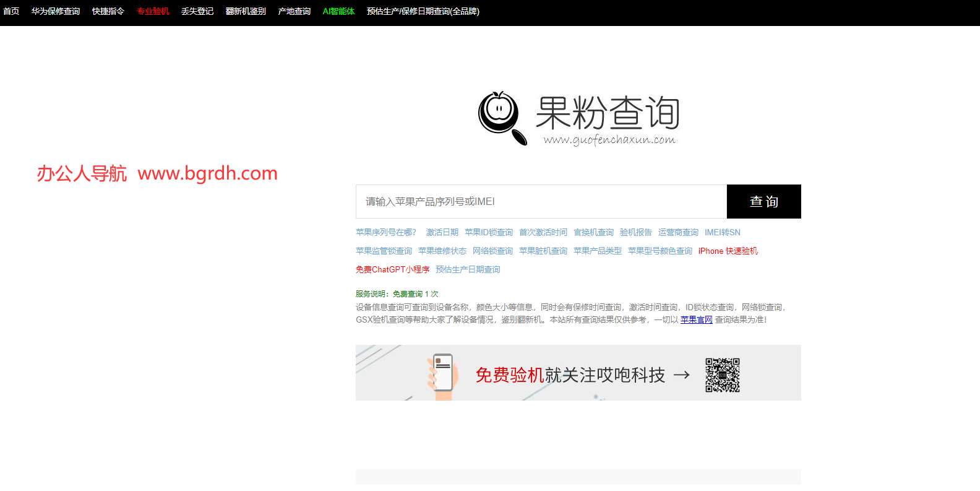Click the 免费验机就关注哎咆科技 banner
The height and width of the screenshot is (491, 980).
point(578,373)
